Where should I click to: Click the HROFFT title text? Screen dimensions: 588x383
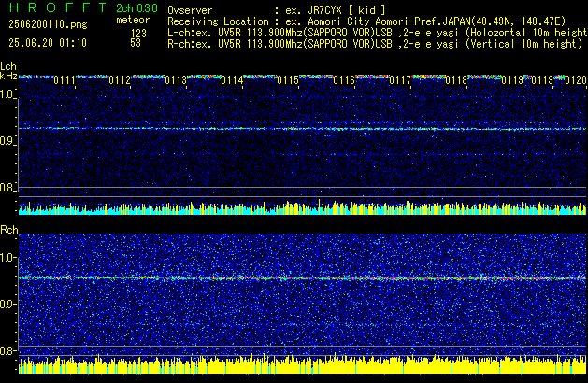[x=58, y=7]
